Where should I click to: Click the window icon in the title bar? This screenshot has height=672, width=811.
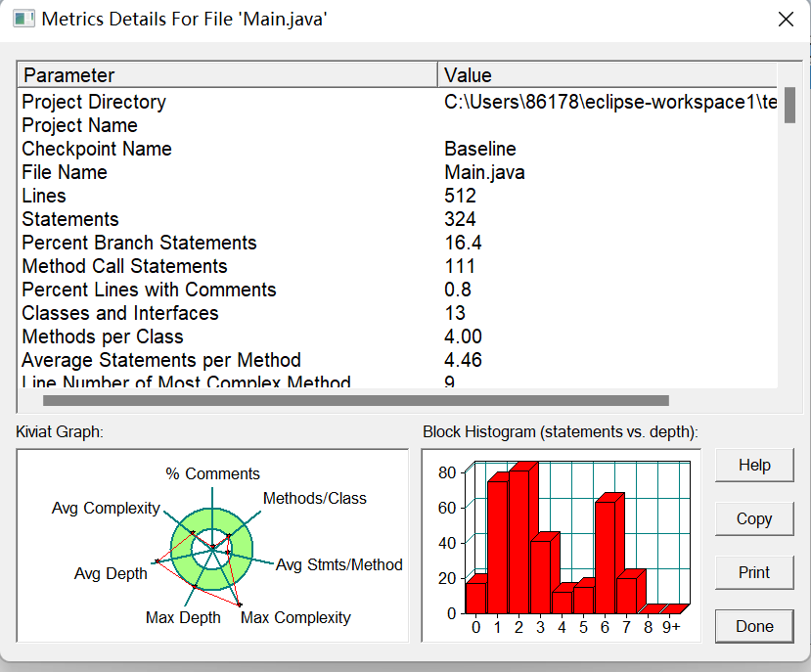coord(23,20)
